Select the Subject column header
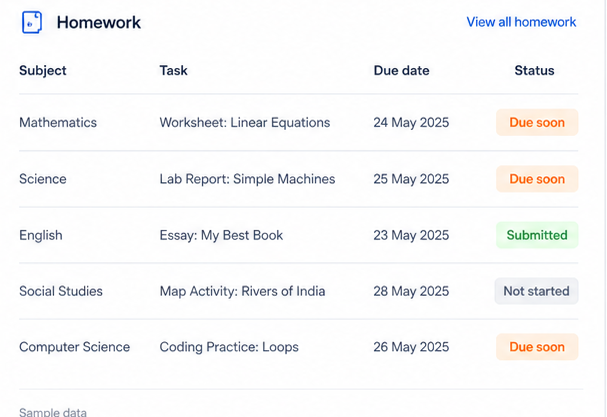The width and height of the screenshot is (607, 417). click(43, 70)
